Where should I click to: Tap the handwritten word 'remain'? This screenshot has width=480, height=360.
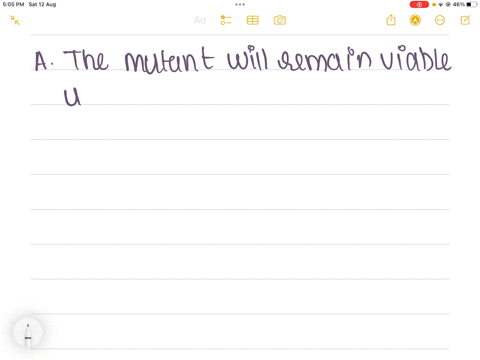click(x=325, y=60)
